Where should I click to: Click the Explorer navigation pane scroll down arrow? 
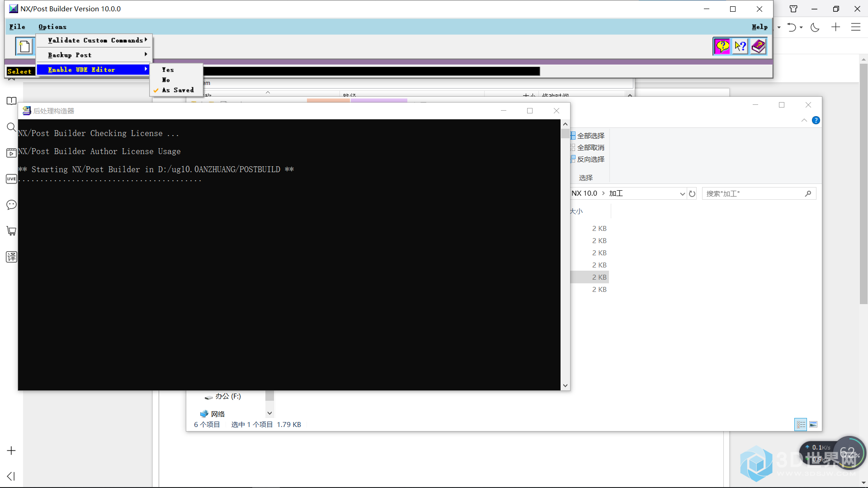pyautogui.click(x=269, y=413)
